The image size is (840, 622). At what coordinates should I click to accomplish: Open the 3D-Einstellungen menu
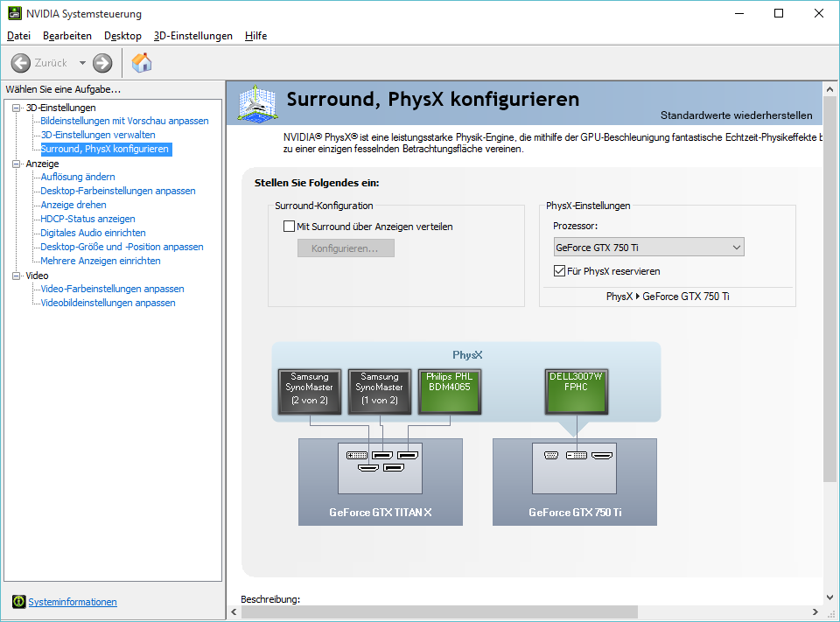pyautogui.click(x=192, y=36)
